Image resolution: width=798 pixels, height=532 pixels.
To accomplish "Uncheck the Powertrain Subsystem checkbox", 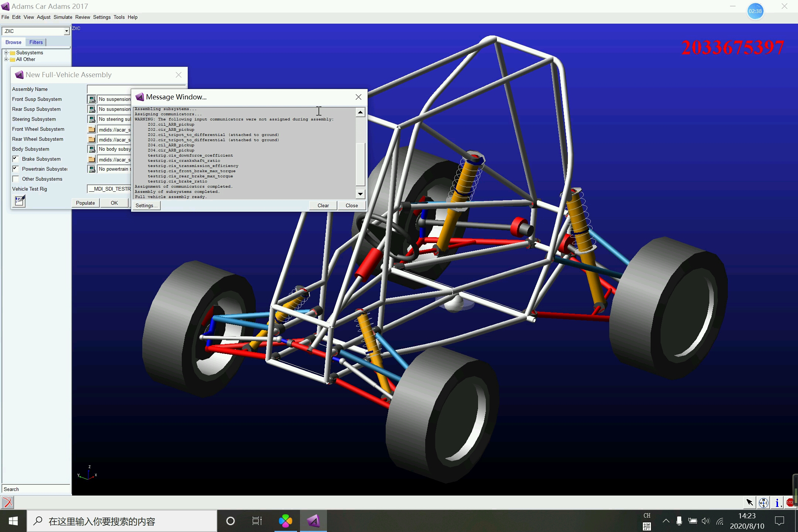I will point(16,169).
